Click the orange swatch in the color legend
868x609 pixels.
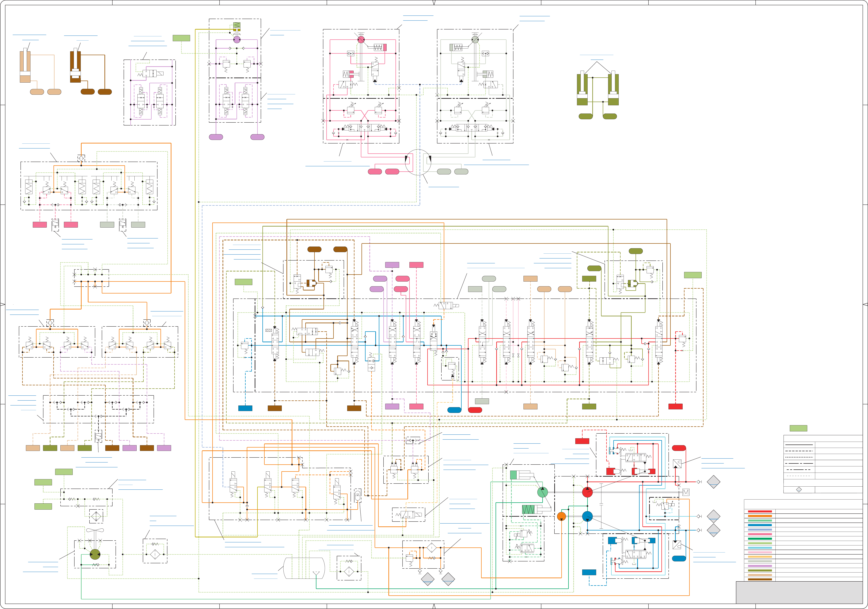tap(760, 516)
